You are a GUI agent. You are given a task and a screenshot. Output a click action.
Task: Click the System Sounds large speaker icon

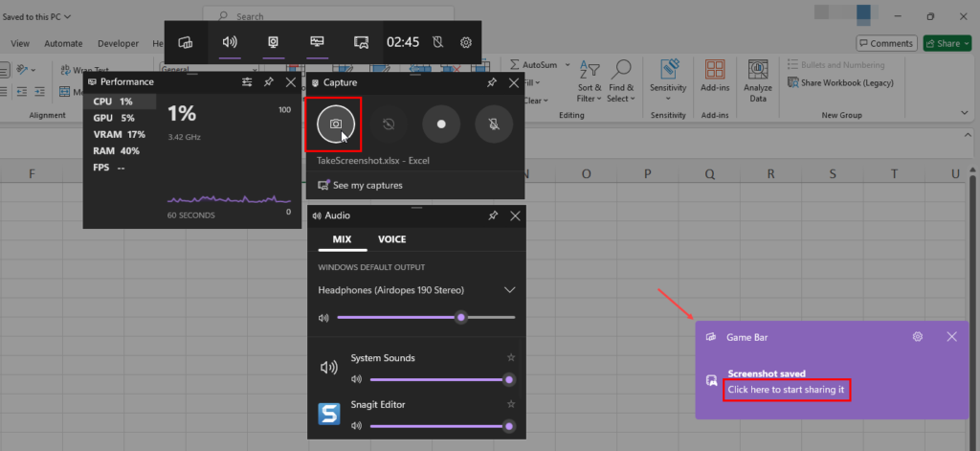[329, 368]
